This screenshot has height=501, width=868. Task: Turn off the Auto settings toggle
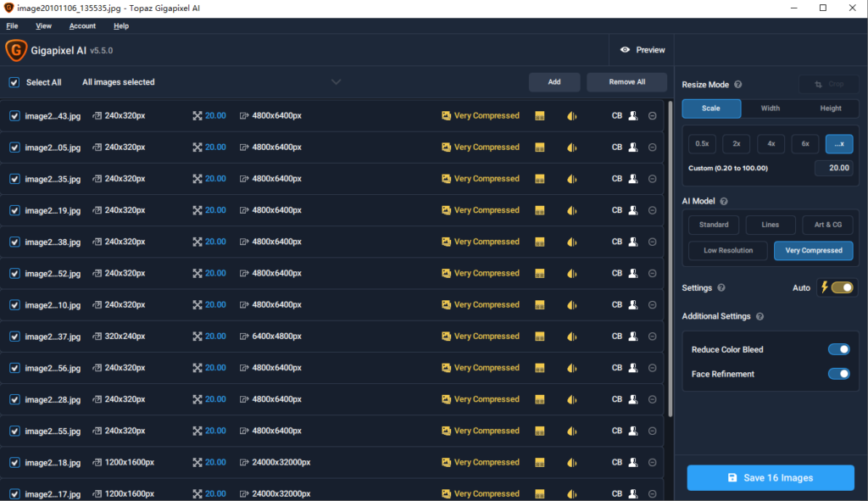(x=842, y=288)
